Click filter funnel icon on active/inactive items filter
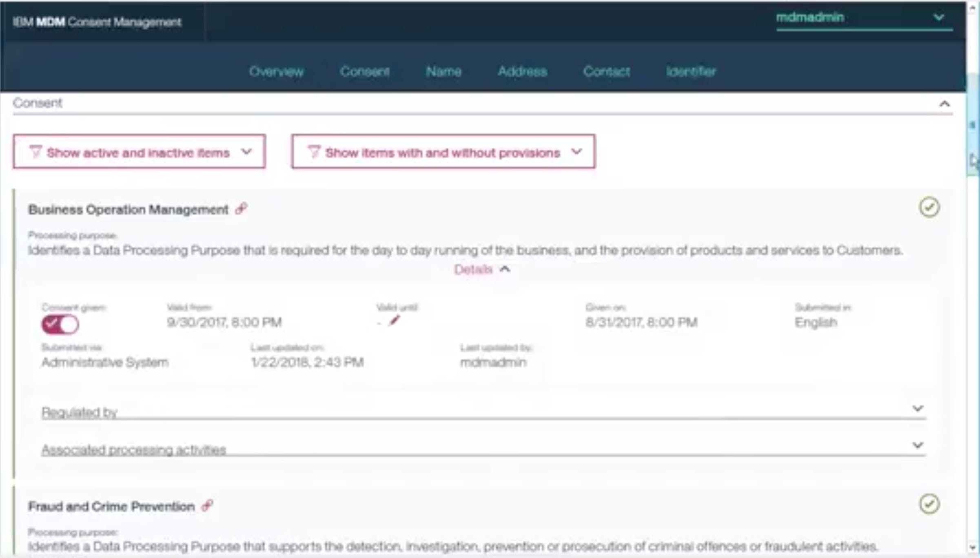Image resolution: width=980 pixels, height=558 pixels. [x=35, y=152]
